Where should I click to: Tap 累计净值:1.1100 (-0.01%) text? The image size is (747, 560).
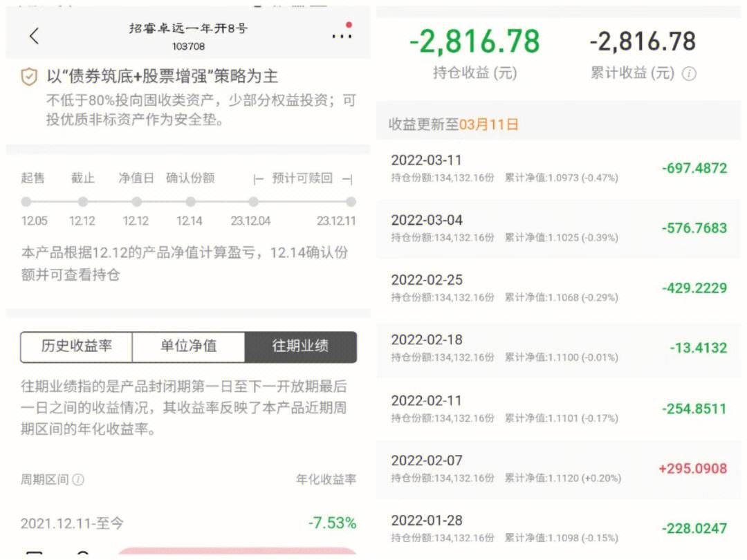click(x=561, y=357)
